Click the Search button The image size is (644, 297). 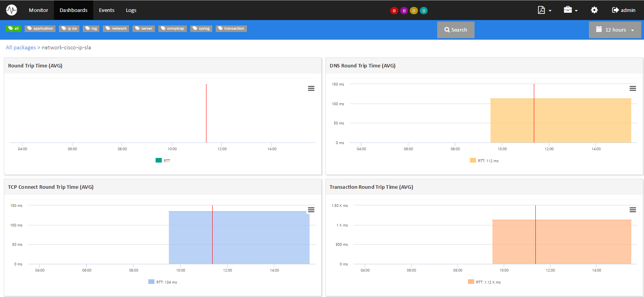point(456,30)
